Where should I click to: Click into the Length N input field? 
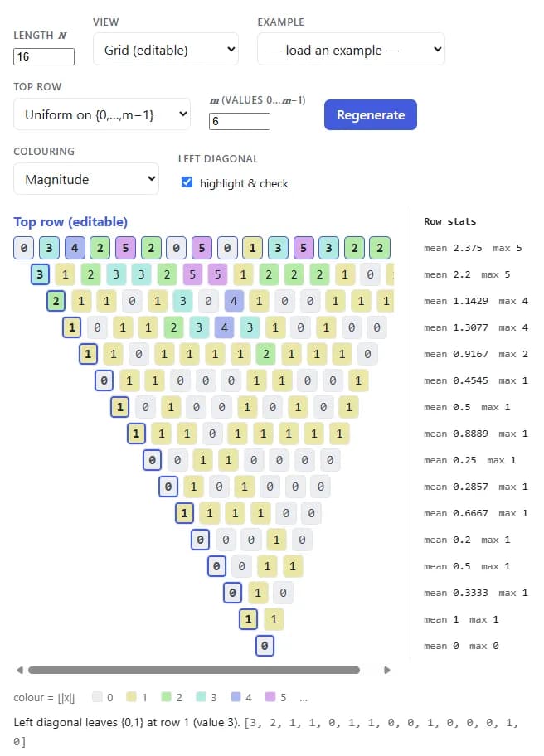coord(44,56)
